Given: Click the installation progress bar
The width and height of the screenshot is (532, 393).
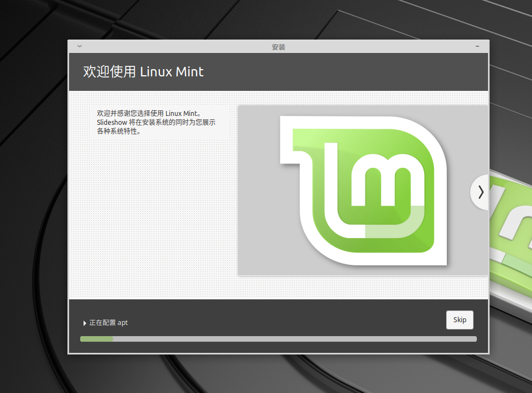Looking at the screenshot, I should point(279,338).
